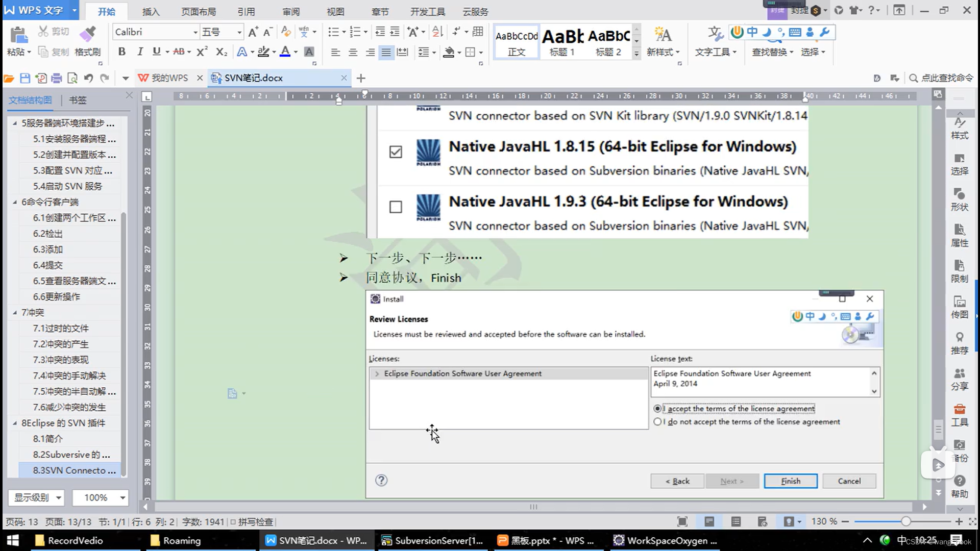The image size is (980, 551).
Task: Go to 6.3添加 outline heading
Action: coord(48,249)
